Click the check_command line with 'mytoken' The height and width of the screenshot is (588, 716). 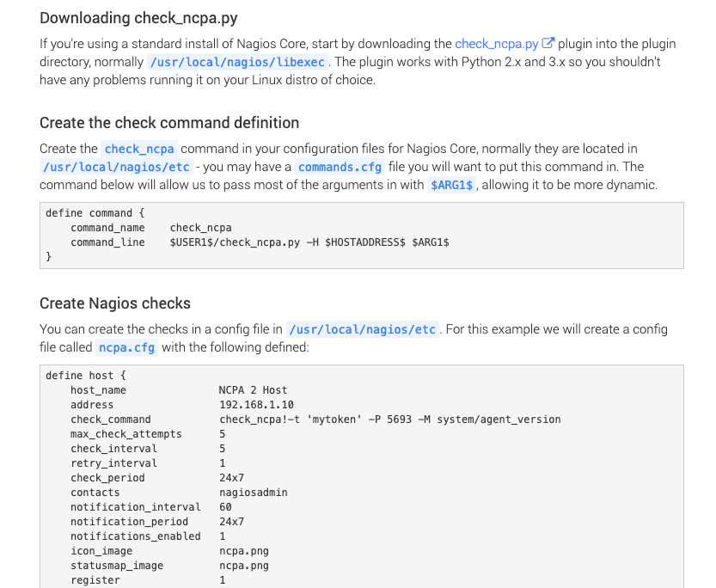389,420
